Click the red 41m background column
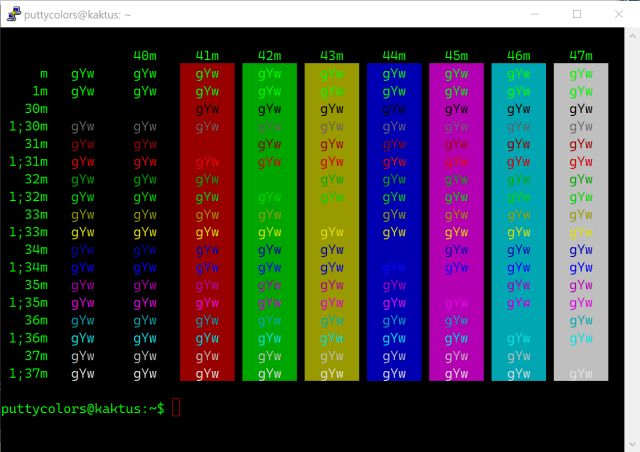The image size is (640, 452). click(x=207, y=222)
